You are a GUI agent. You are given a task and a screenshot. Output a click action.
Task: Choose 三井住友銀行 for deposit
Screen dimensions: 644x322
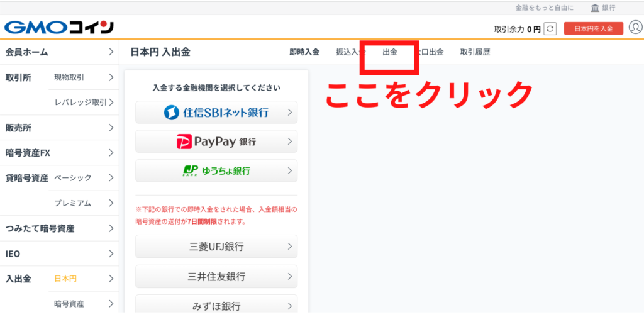coord(216,277)
